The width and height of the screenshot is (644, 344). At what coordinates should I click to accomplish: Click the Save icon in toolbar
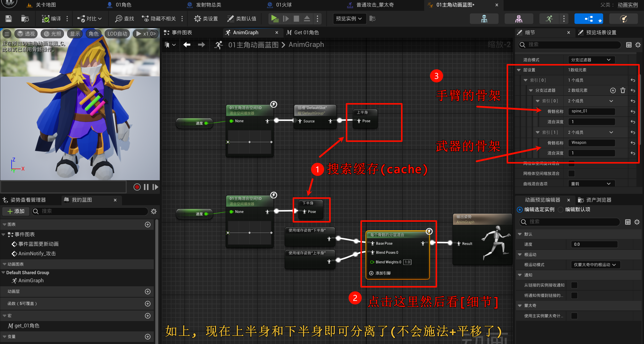(x=9, y=19)
